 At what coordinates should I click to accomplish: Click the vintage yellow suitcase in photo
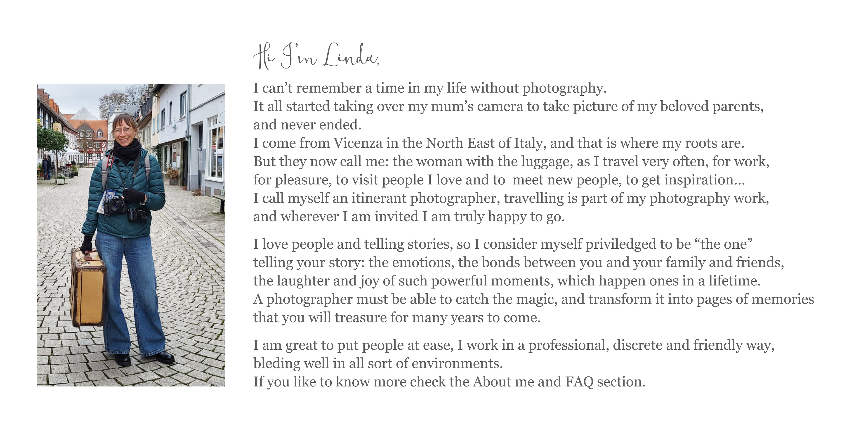pos(88,288)
